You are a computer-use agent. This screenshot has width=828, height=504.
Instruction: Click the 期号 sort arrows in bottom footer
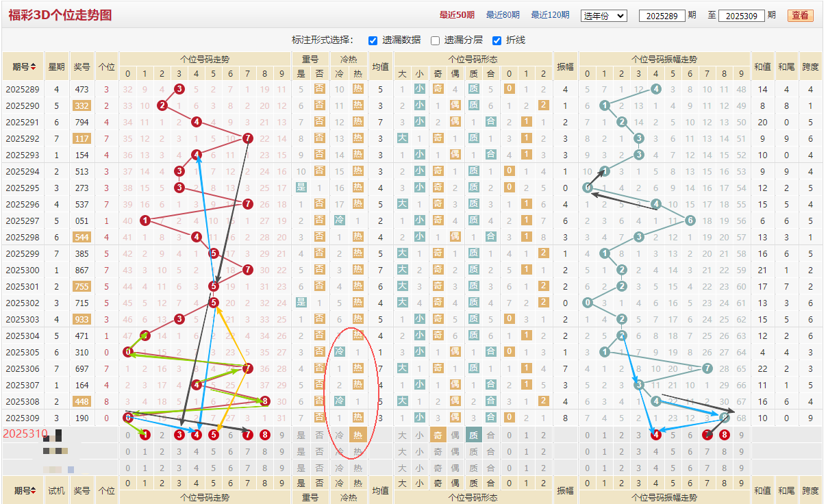pos(33,491)
